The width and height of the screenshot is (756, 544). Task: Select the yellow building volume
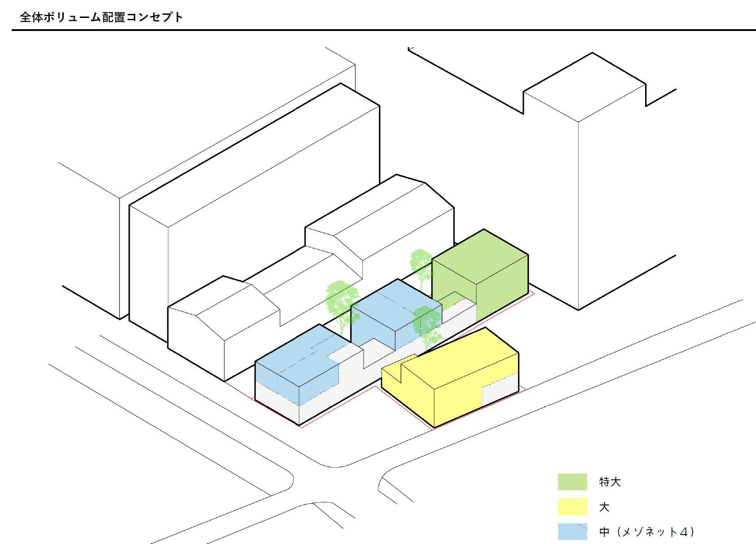(x=450, y=378)
